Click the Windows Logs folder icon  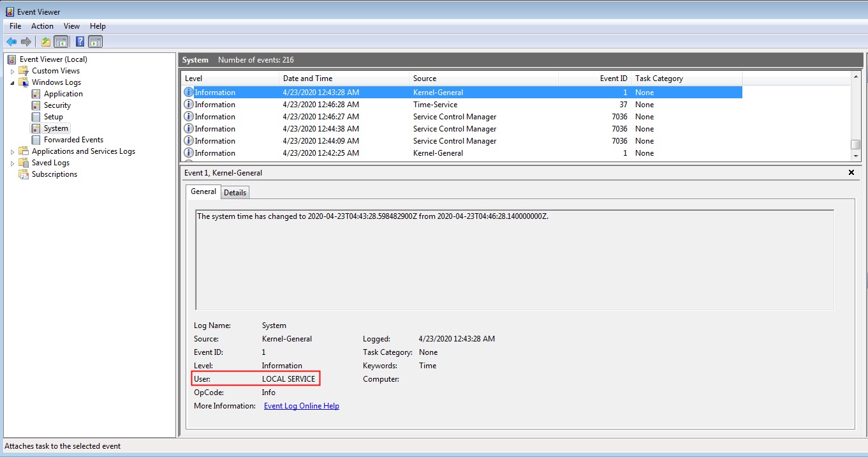pyautogui.click(x=24, y=82)
